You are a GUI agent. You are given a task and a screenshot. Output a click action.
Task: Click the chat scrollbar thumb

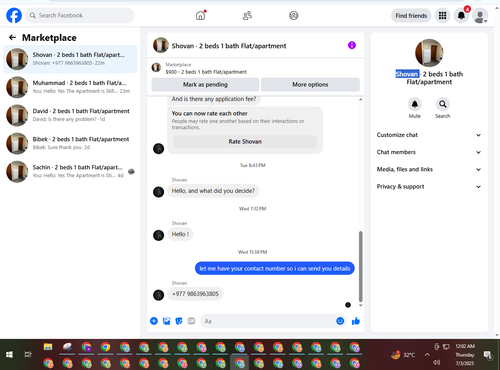tap(360, 266)
